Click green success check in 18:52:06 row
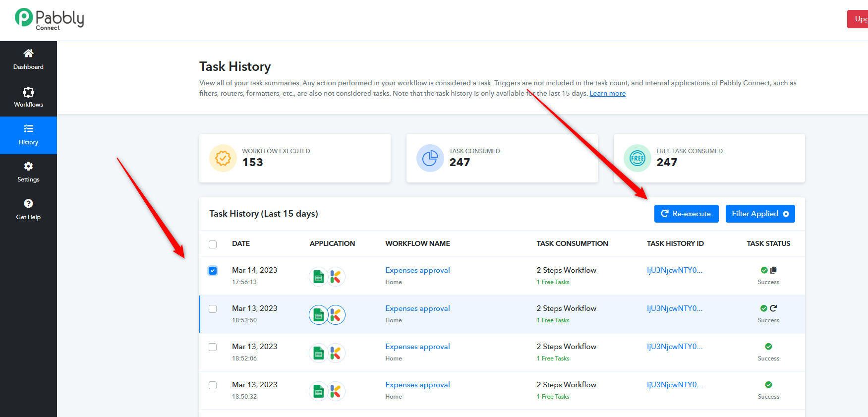 (768, 347)
